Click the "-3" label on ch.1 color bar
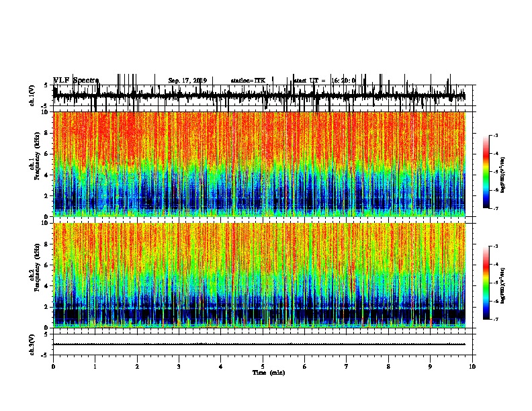 click(x=495, y=136)
